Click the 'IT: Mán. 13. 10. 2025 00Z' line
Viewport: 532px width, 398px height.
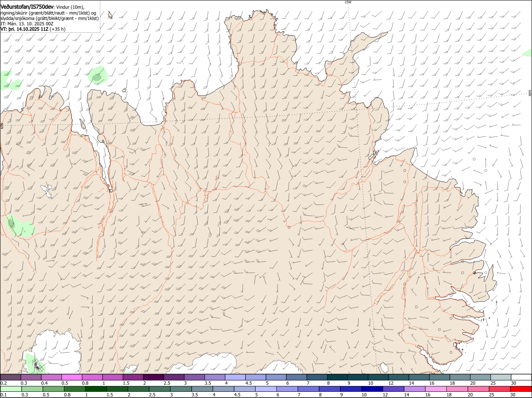pyautogui.click(x=27, y=24)
